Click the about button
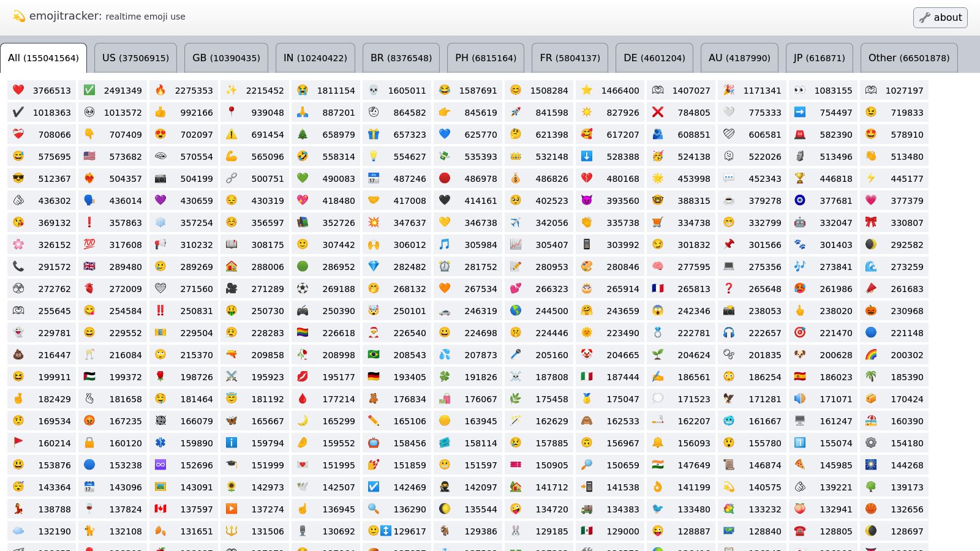This screenshot has width=980, height=551. click(940, 18)
